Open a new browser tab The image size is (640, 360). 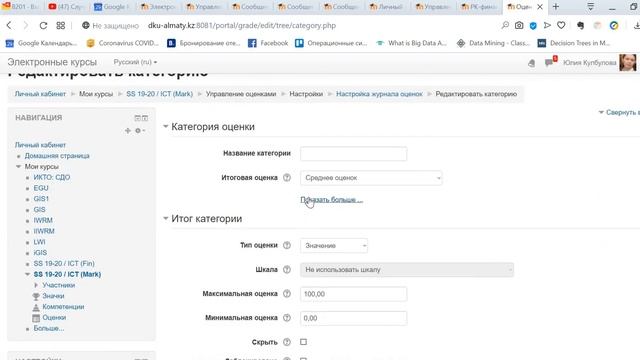click(556, 7)
